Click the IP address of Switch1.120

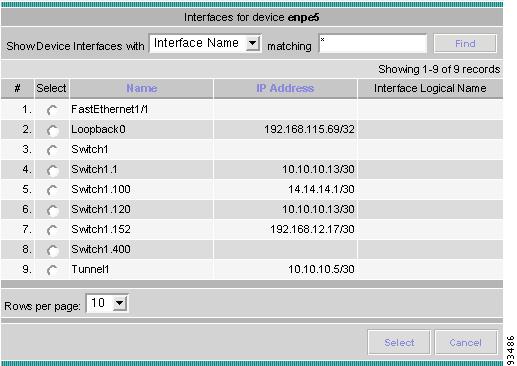[x=318, y=209]
